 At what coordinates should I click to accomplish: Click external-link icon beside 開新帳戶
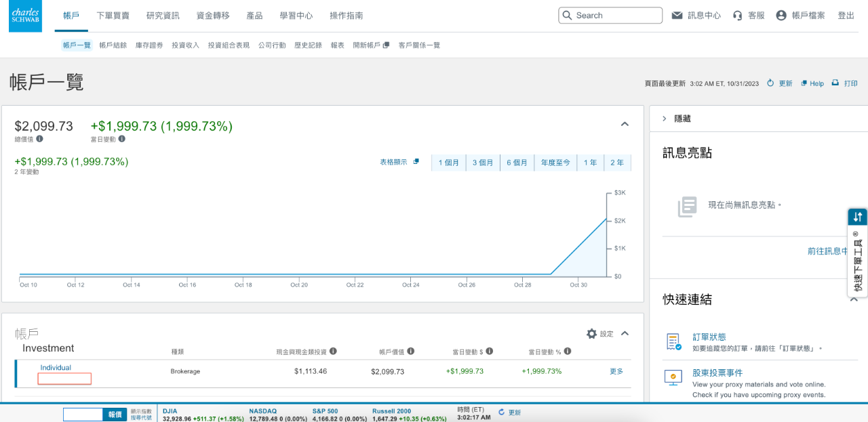(387, 45)
